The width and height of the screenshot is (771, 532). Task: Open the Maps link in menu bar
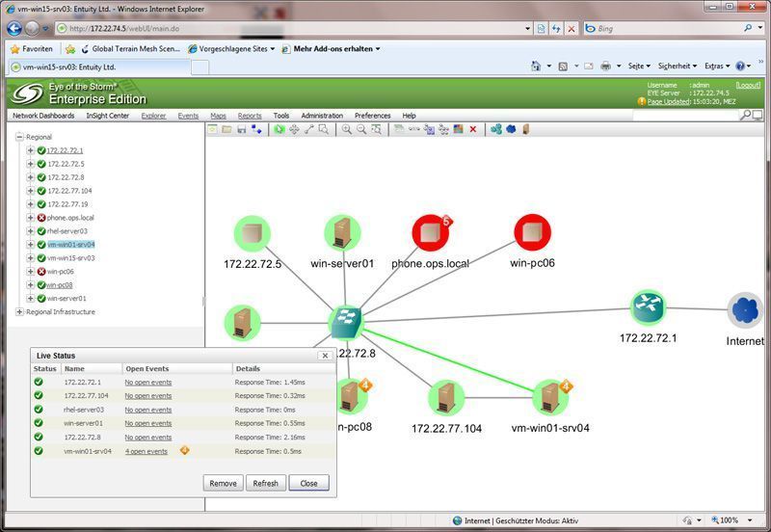219,116
